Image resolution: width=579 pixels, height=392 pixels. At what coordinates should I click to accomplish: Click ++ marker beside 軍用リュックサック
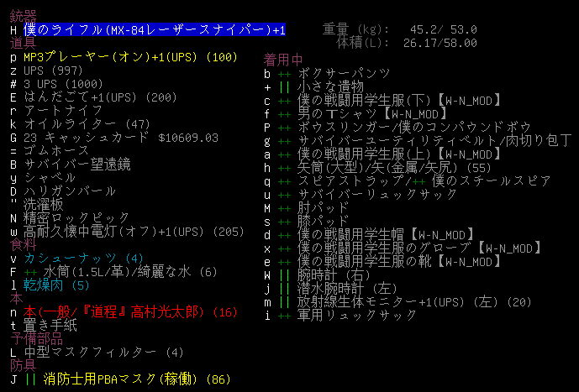(283, 315)
